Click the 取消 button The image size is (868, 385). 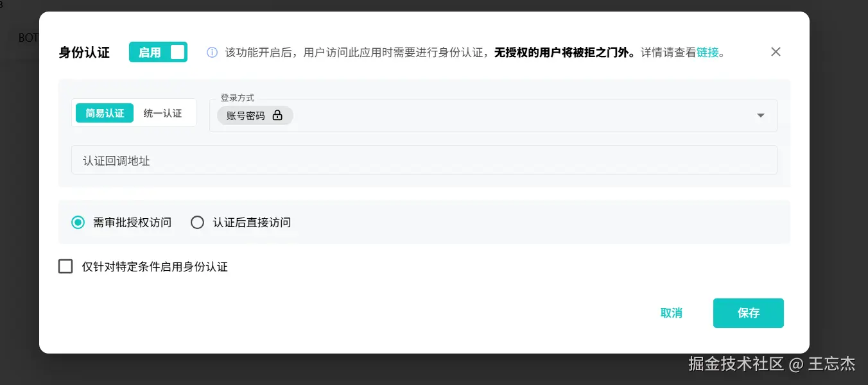point(671,313)
